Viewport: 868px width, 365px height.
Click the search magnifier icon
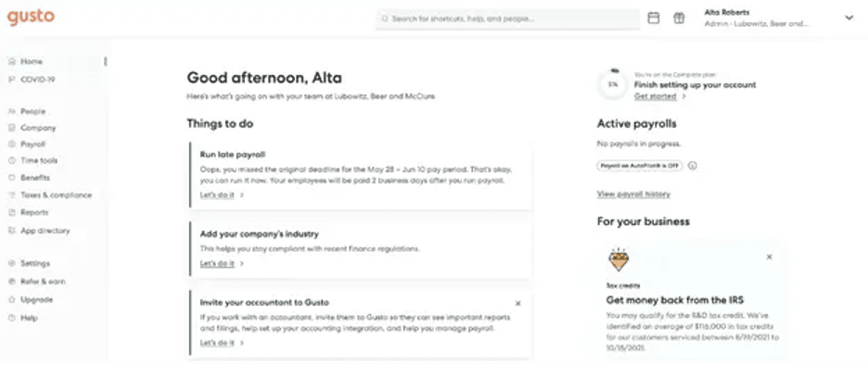tap(384, 19)
